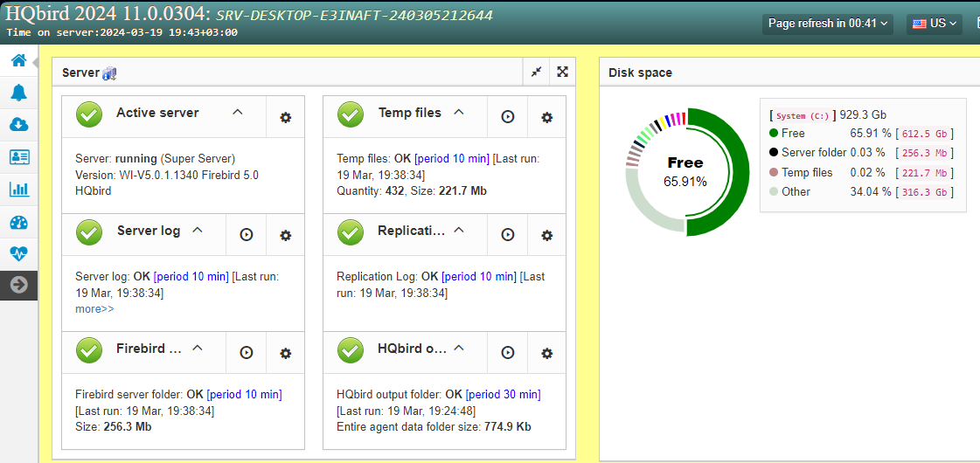Run Replication log check now
Screen dimensions: 980x463
pos(508,235)
